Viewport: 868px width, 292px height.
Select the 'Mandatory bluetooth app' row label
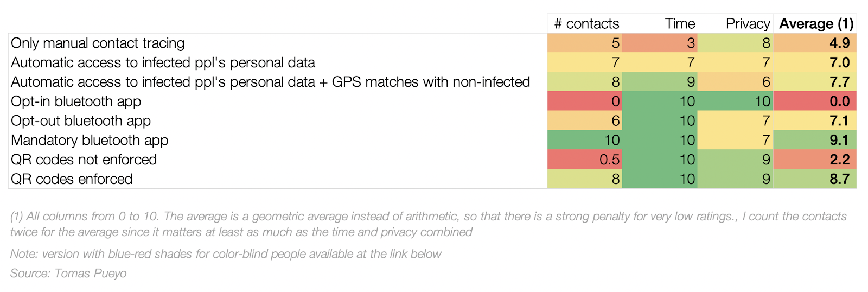point(90,141)
